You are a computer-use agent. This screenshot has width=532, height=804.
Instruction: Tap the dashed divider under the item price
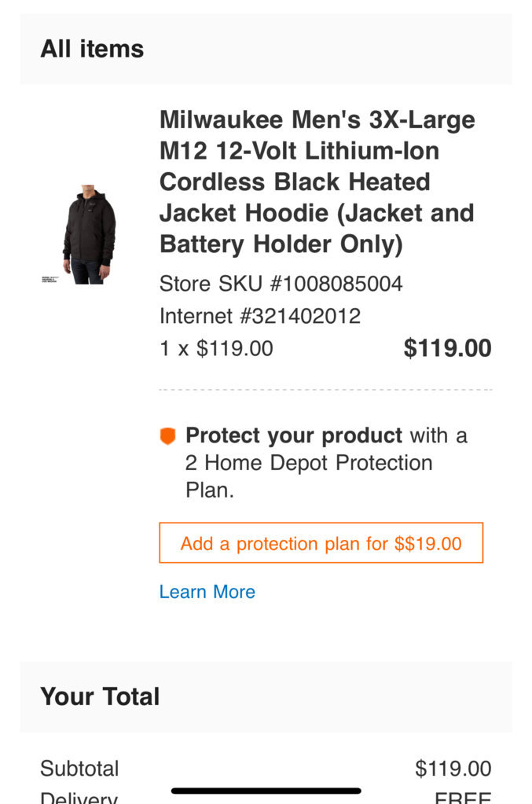tap(325, 390)
